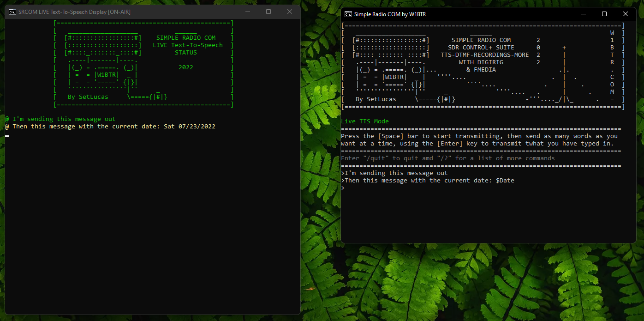
Task: Click 'SIMPLE RADIO COM' in the green banner
Action: (x=186, y=38)
